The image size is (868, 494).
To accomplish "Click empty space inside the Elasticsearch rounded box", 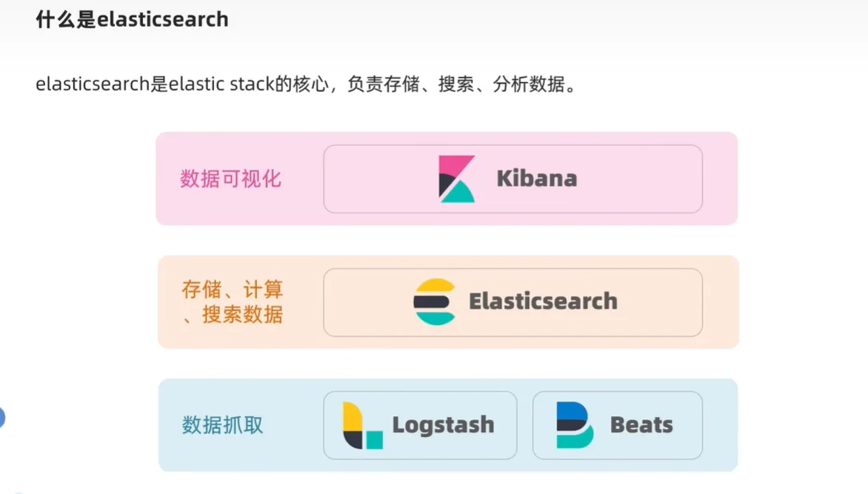I will [659, 302].
